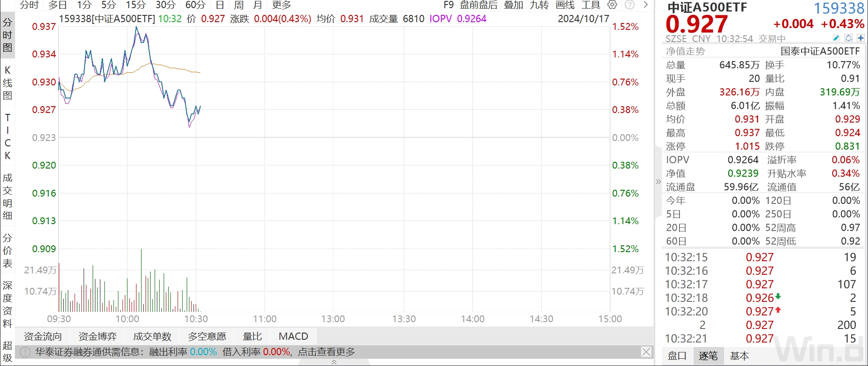Click the info circle icon in notification bar
Viewport: 868px width, 366px height.
click(x=25, y=352)
